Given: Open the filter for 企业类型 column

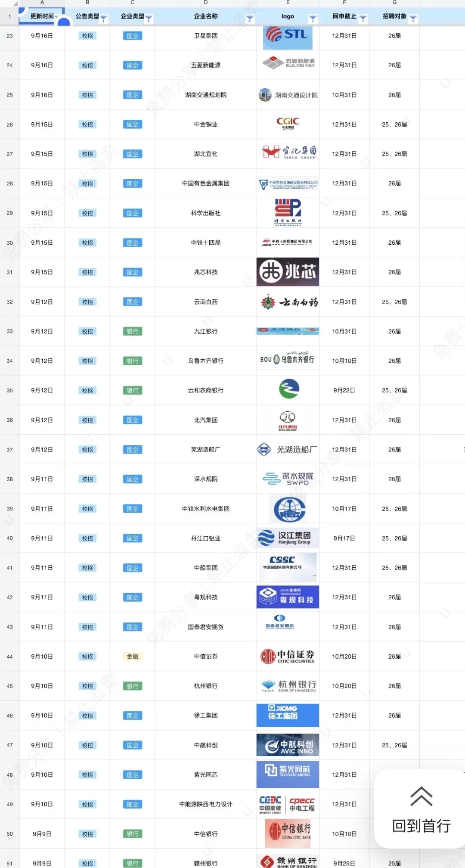Looking at the screenshot, I should click(149, 19).
